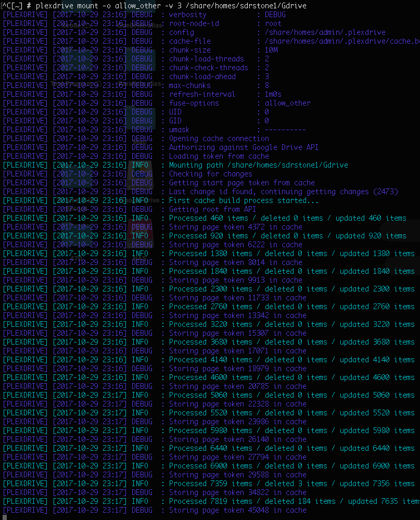The height and width of the screenshot is (520, 420).
Task: Click 'First cache build process started' line
Action: 244,200
